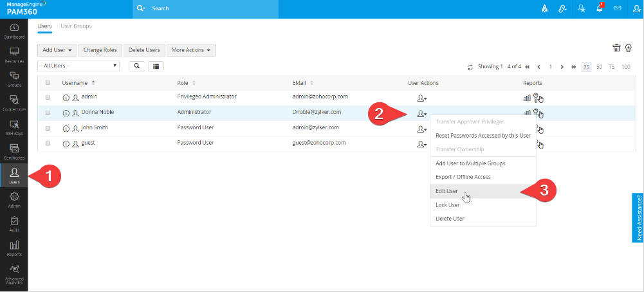Toggle the select-all users checkbox
The height and width of the screenshot is (292, 644).
(x=48, y=83)
